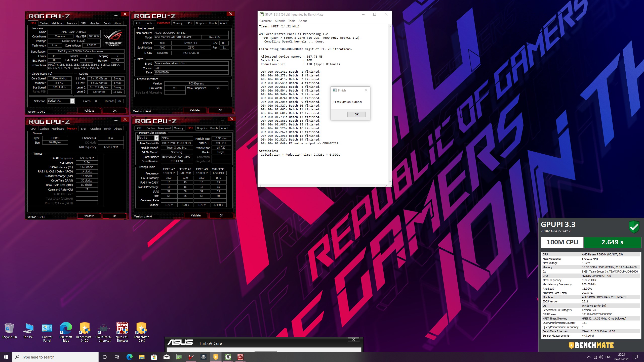The width and height of the screenshot is (644, 362).
Task: Click the DRAM Frequency 1799.6 MHz value
Action: point(87,158)
